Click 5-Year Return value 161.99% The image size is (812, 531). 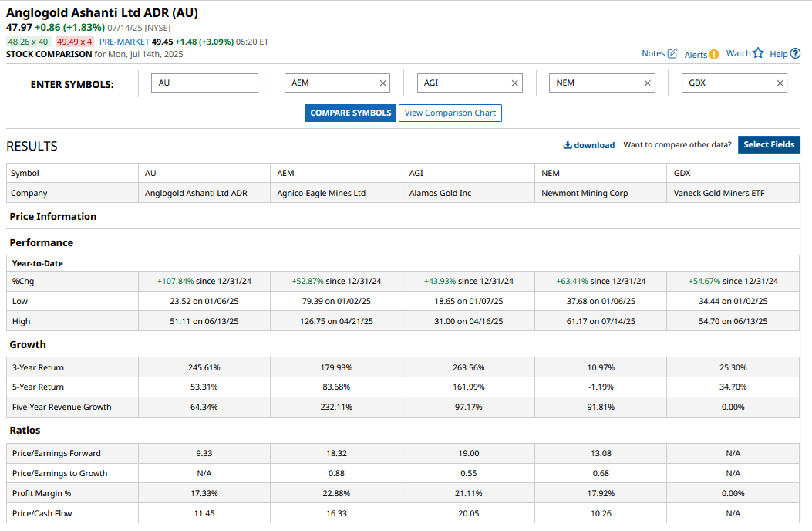[469, 387]
